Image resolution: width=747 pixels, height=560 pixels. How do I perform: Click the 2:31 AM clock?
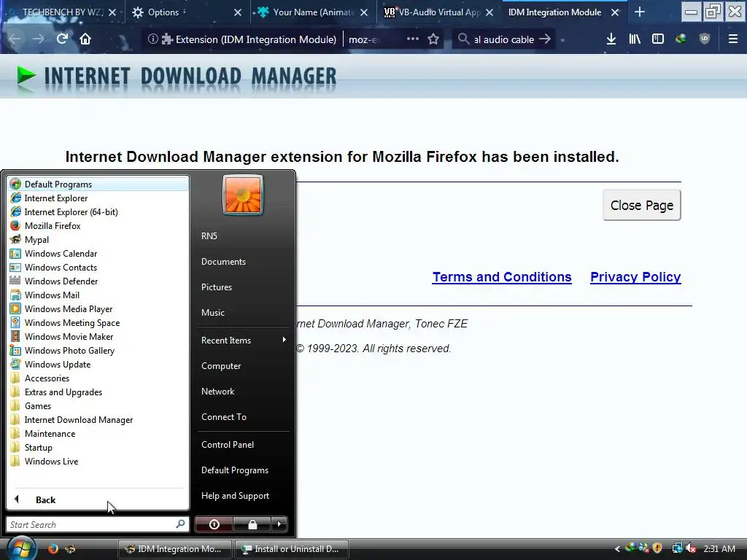719,548
